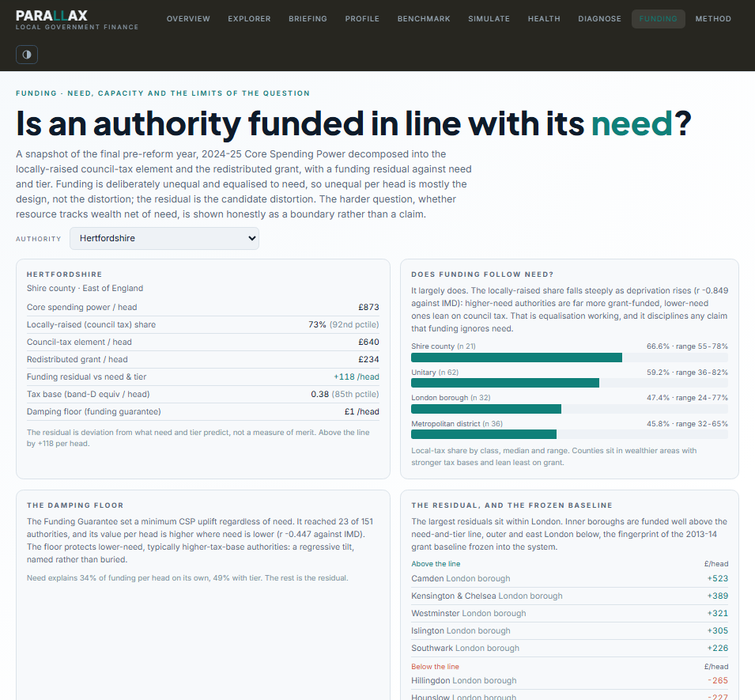The image size is (755, 700).
Task: Click the Westminster London borough row
Action: coord(570,613)
